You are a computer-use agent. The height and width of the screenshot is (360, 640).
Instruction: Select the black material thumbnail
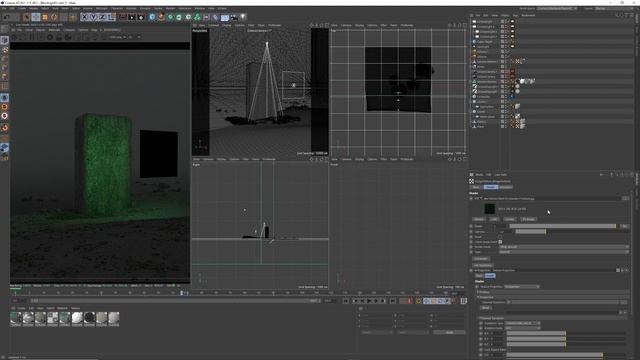click(x=89, y=318)
